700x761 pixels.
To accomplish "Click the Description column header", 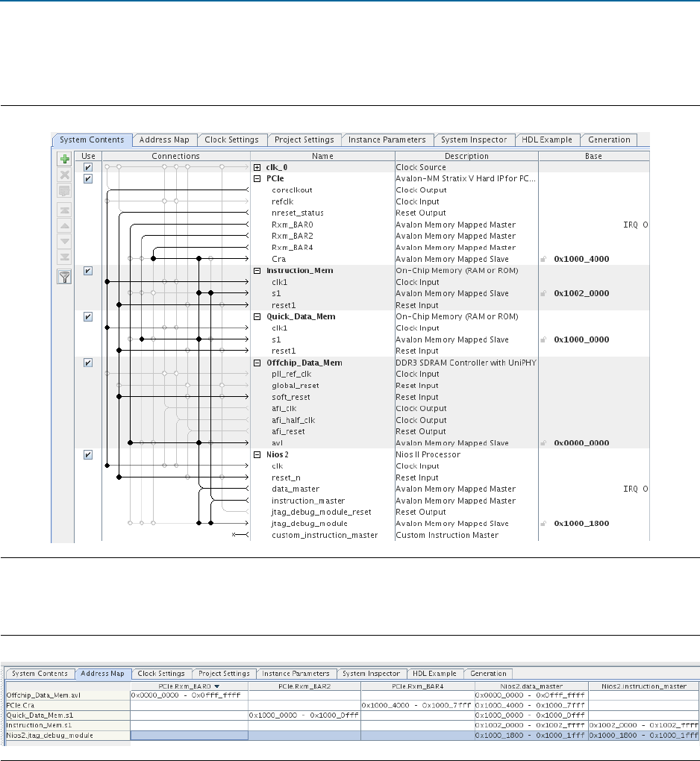I will click(x=466, y=156).
